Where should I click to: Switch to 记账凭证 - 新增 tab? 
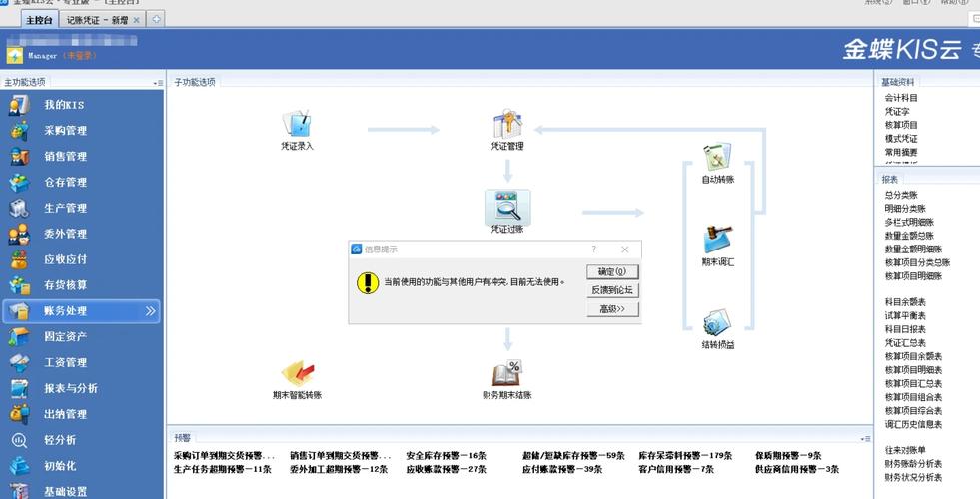click(x=97, y=20)
